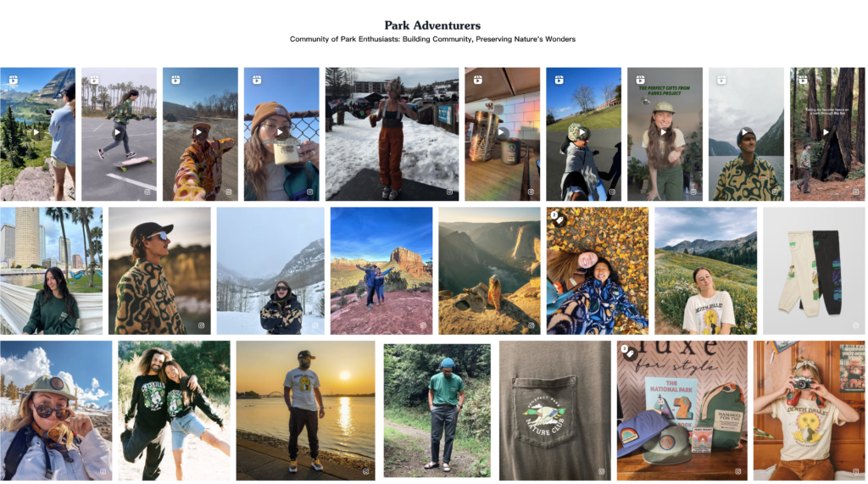
Task: Click reel icon on selfie fleece jacket video
Action: (x=175, y=81)
